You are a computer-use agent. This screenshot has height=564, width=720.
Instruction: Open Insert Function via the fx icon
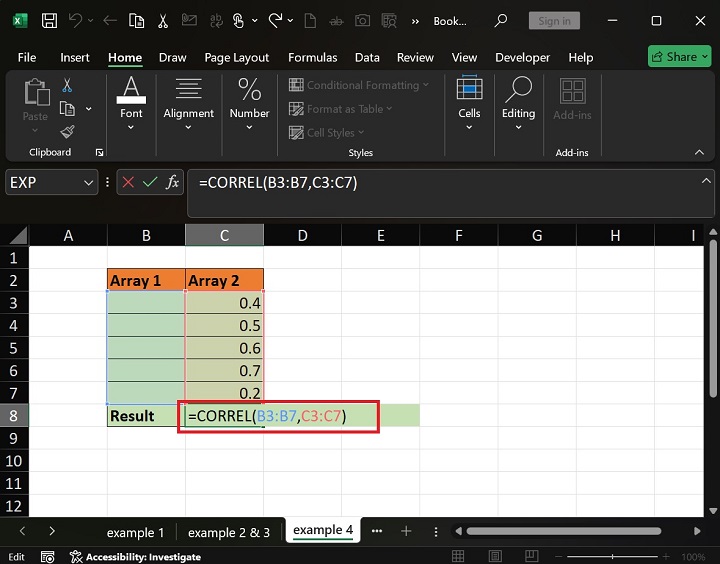pos(173,182)
